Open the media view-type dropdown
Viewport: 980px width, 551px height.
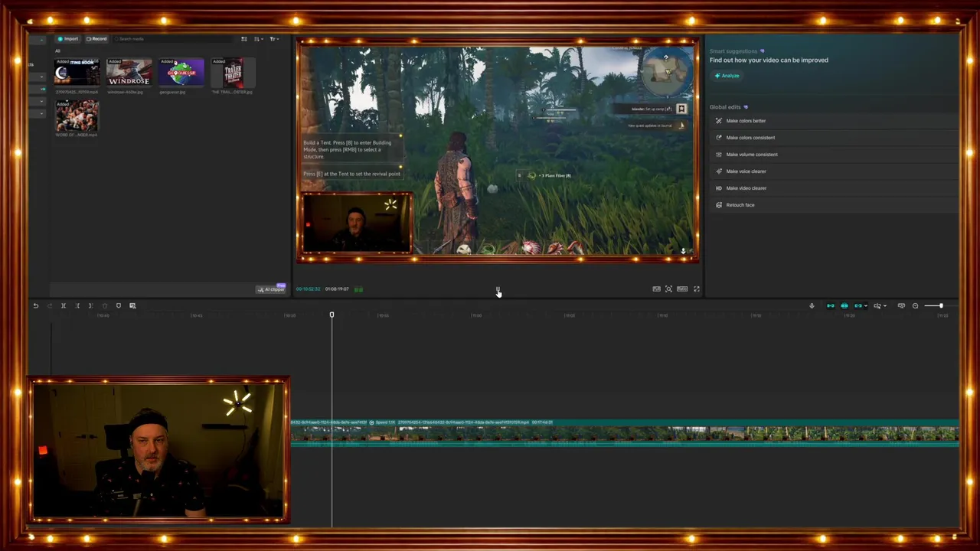click(273, 39)
